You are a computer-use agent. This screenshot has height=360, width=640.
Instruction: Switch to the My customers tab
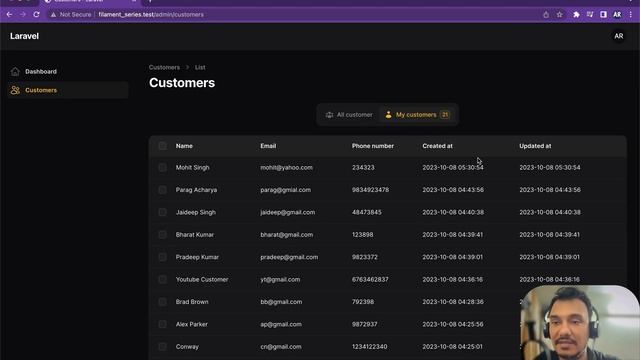[417, 115]
